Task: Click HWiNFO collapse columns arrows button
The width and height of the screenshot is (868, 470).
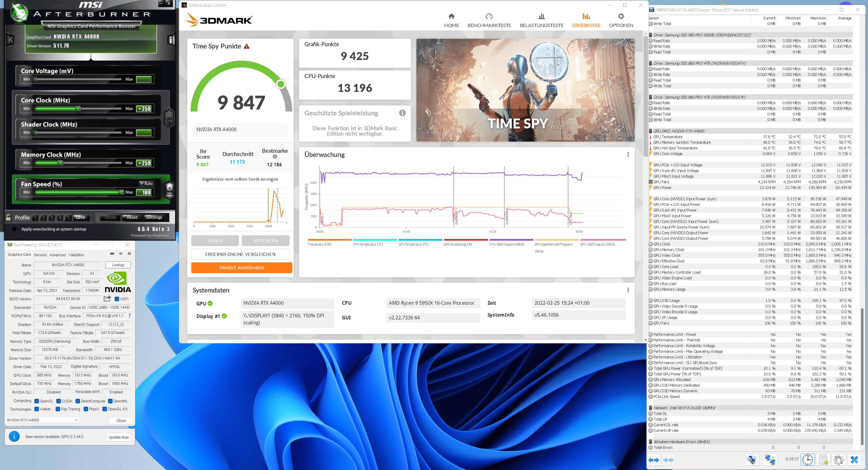Action: pyautogui.click(x=668, y=460)
